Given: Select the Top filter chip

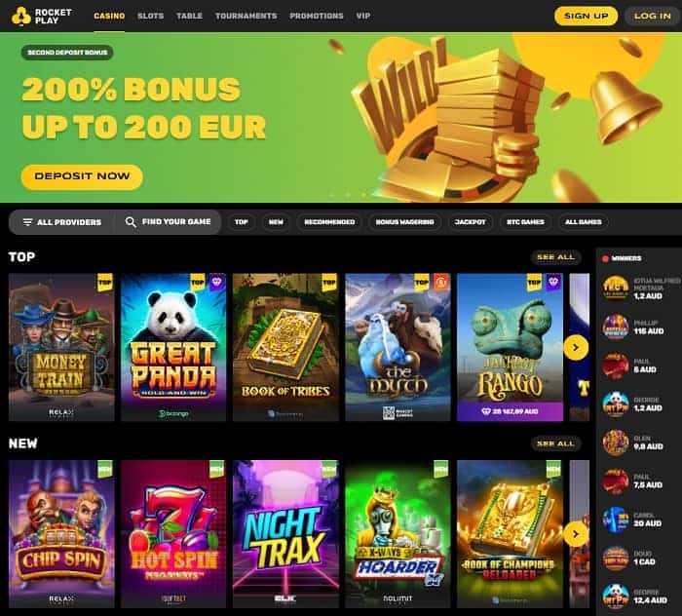Looking at the screenshot, I should [242, 222].
